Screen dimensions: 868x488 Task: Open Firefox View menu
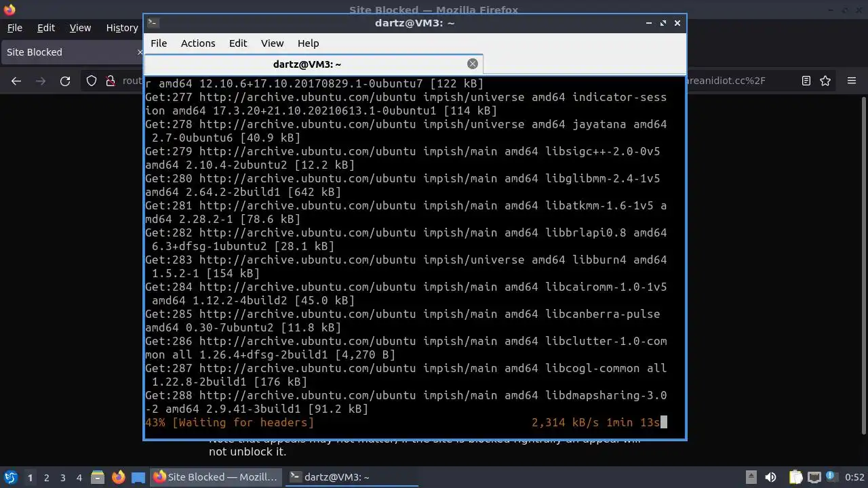coord(80,28)
